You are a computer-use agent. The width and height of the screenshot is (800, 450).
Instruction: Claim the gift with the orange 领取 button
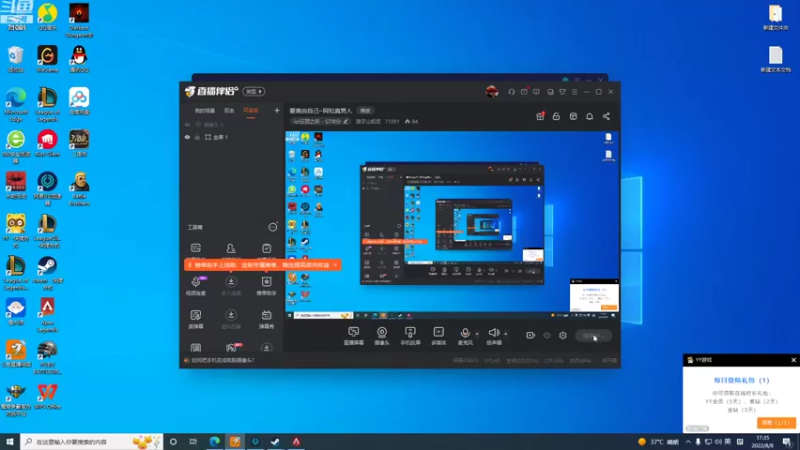pyautogui.click(x=776, y=422)
